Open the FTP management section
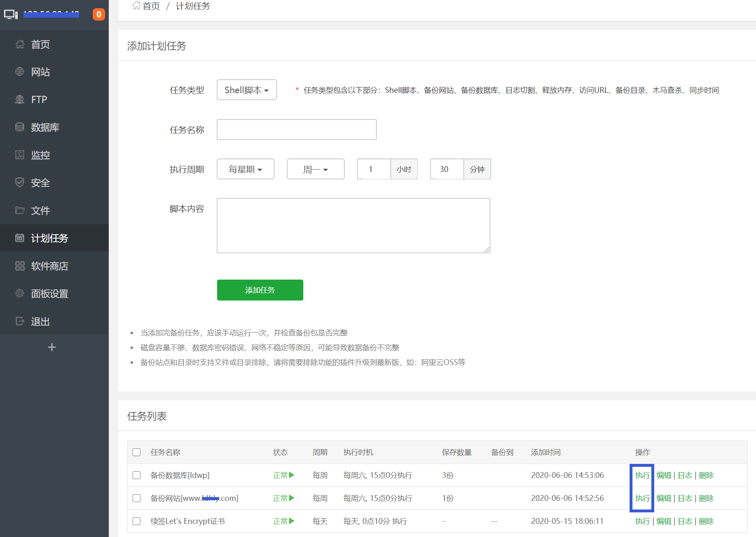This screenshot has height=537, width=756. pyautogui.click(x=39, y=99)
